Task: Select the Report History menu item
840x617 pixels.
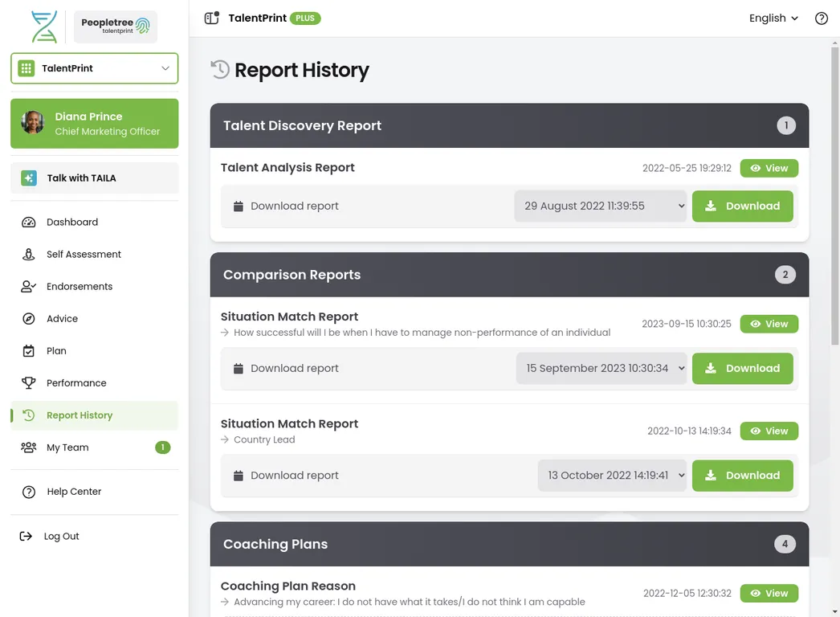Action: pyautogui.click(x=94, y=415)
